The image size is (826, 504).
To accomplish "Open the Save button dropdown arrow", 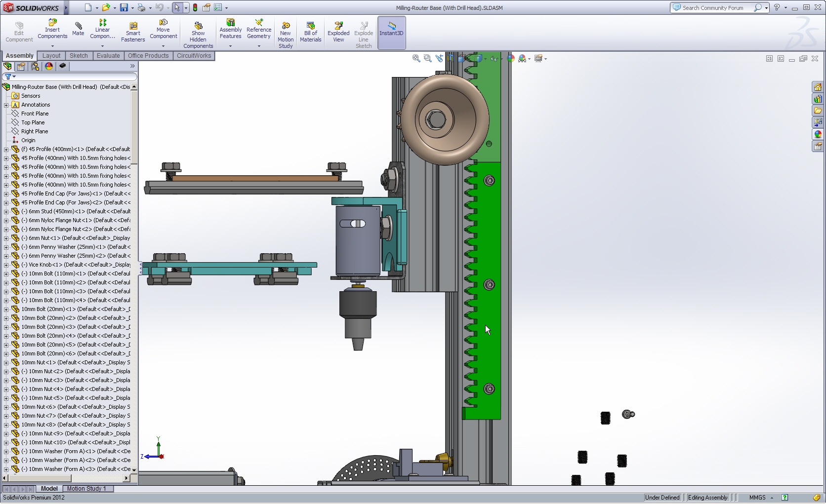I will click(x=132, y=8).
